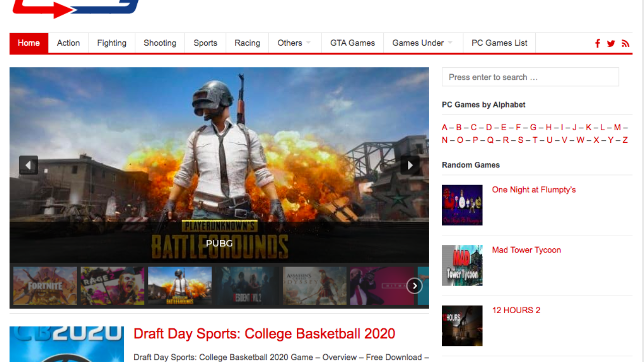644x362 pixels.
Task: Open the Racing category
Action: point(248,43)
